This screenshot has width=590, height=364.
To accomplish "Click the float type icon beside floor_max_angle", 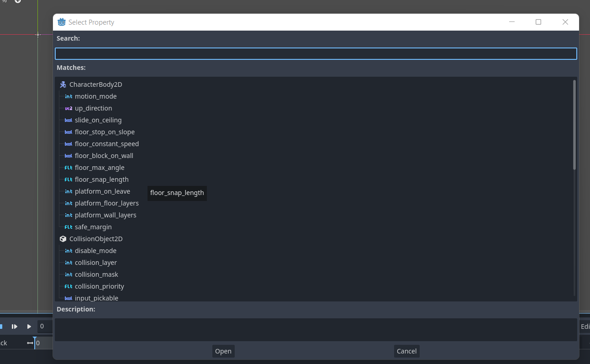I will click(x=68, y=167).
